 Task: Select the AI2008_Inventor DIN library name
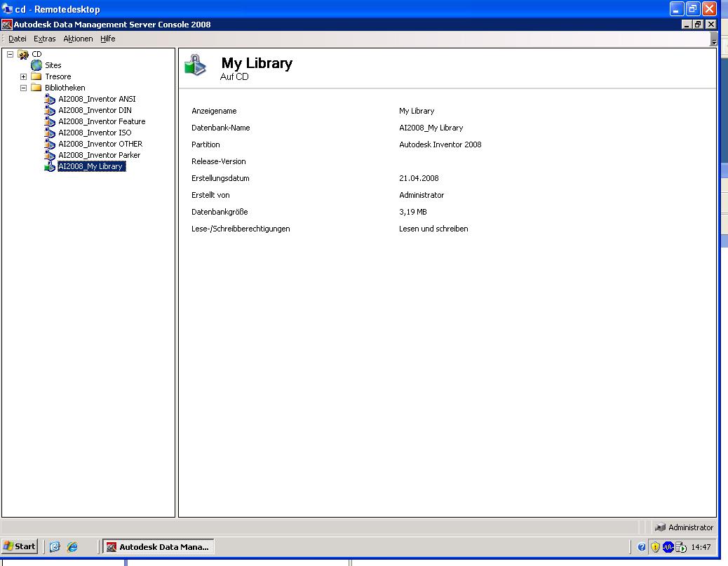pyautogui.click(x=95, y=110)
